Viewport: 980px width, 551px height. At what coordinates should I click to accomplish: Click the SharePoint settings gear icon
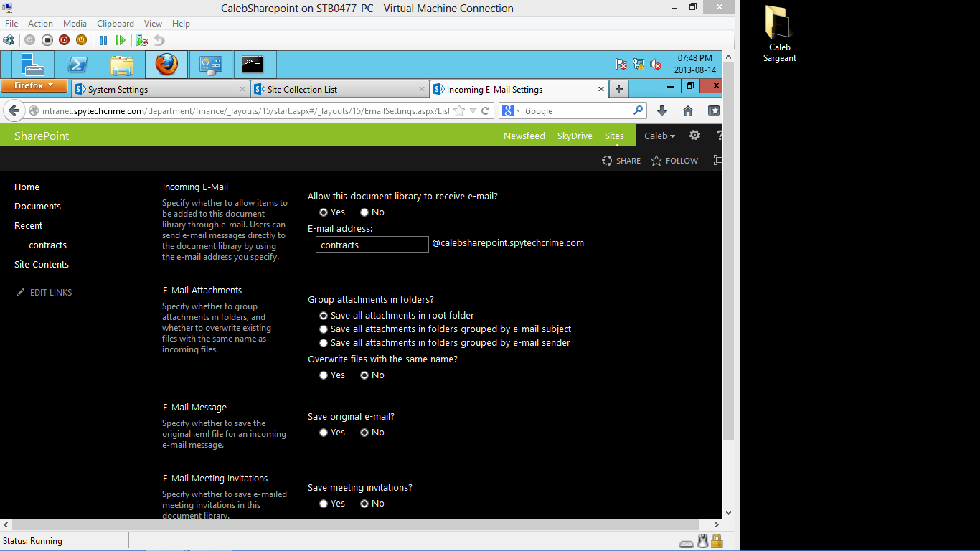[694, 135]
